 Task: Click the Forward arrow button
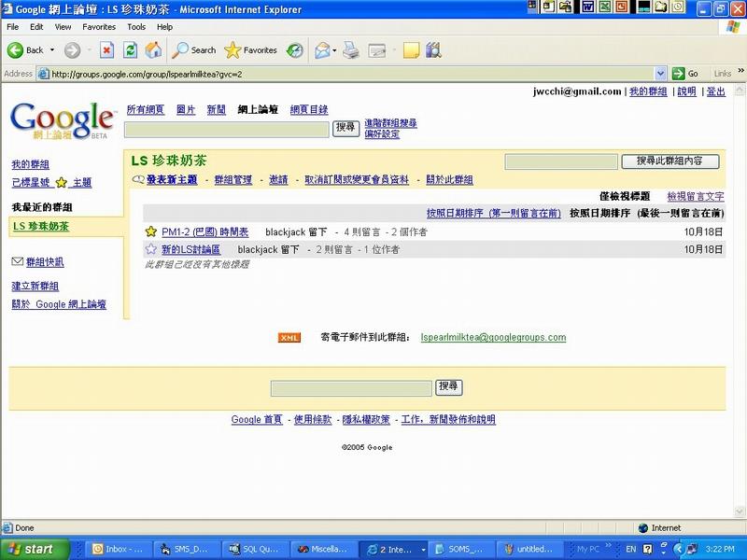pyautogui.click(x=72, y=50)
